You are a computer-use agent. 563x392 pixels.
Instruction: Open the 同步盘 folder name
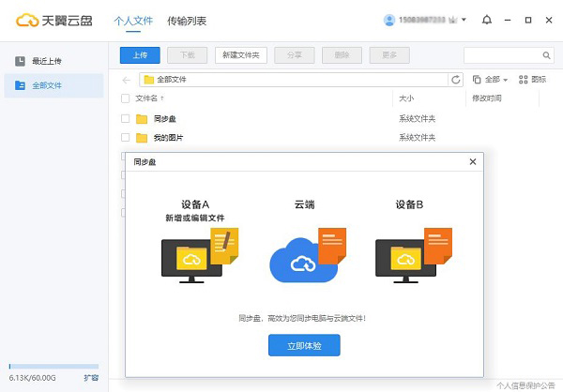[165, 119]
